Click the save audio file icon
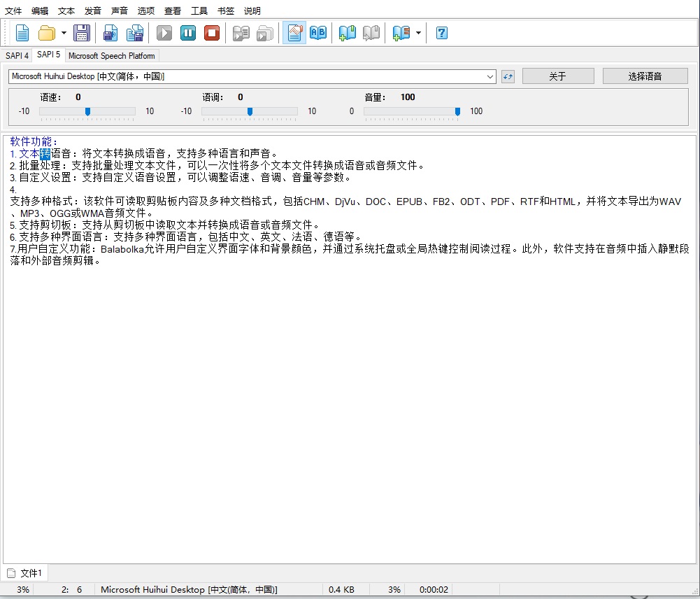700x599 pixels. click(110, 33)
